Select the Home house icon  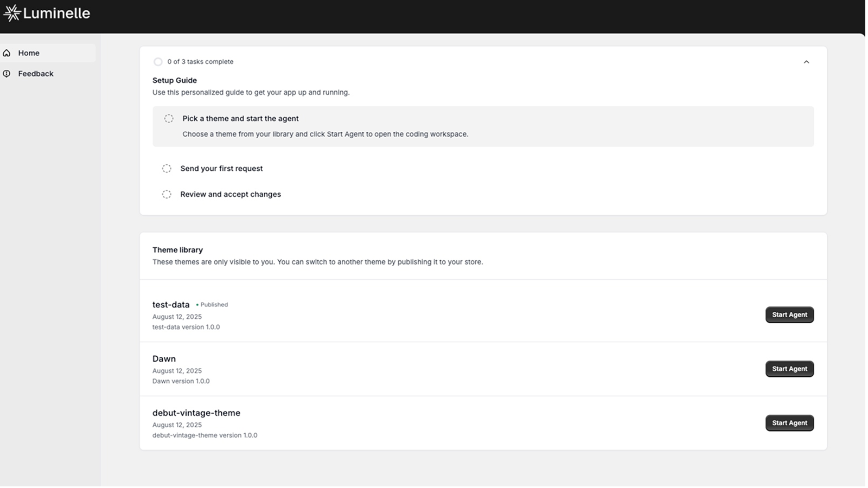coord(7,53)
